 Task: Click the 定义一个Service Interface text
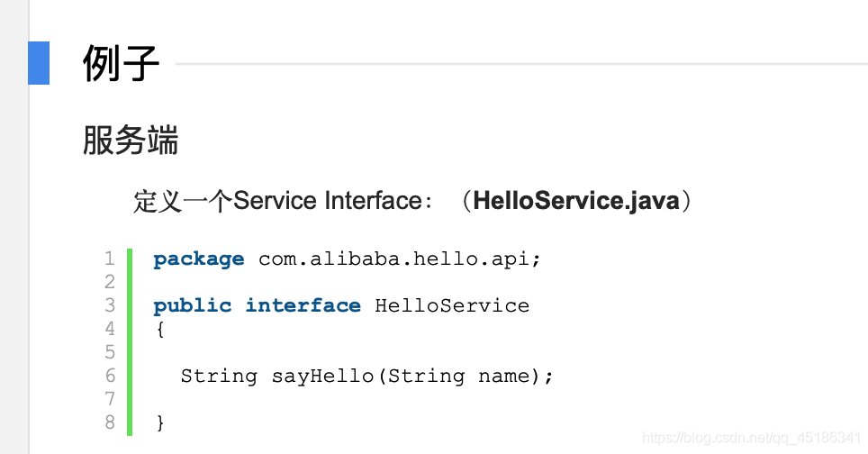pyautogui.click(x=278, y=200)
